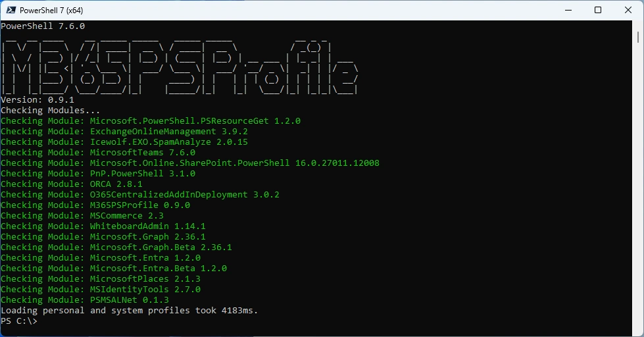Click the "PowerShell 7 (x64)" window title

pos(51,11)
